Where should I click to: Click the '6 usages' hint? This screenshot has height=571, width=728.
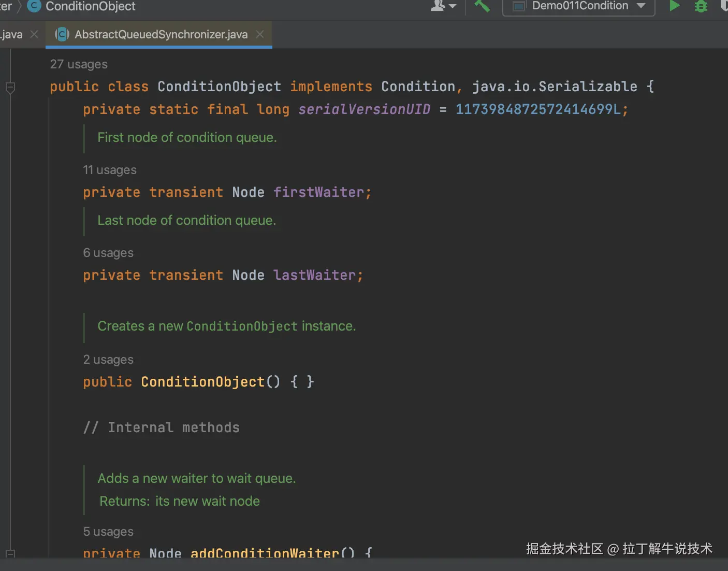[x=108, y=253]
